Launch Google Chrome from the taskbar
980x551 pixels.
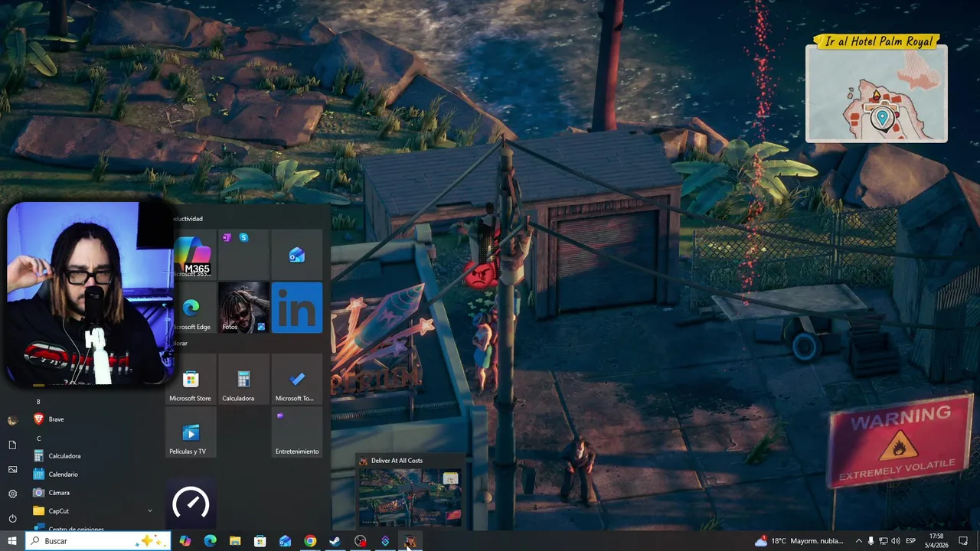[x=310, y=541]
